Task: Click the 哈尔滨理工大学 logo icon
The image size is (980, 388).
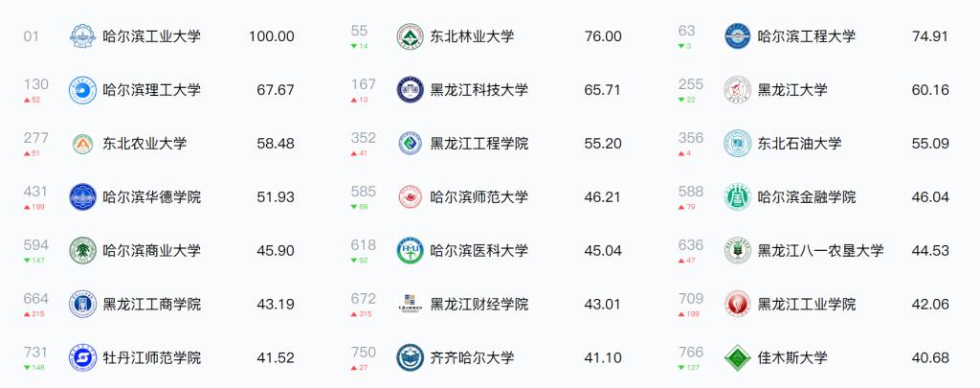Action: click(84, 90)
